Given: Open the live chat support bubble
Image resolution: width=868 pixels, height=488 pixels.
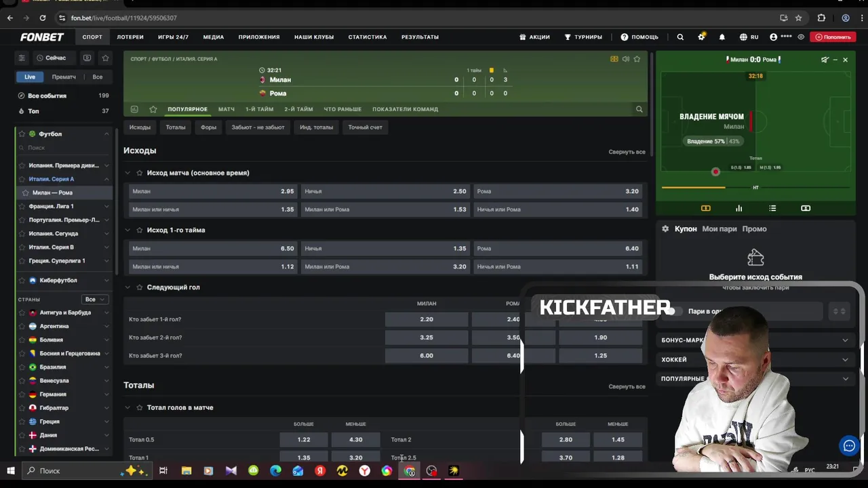Looking at the screenshot, I should (x=849, y=445).
